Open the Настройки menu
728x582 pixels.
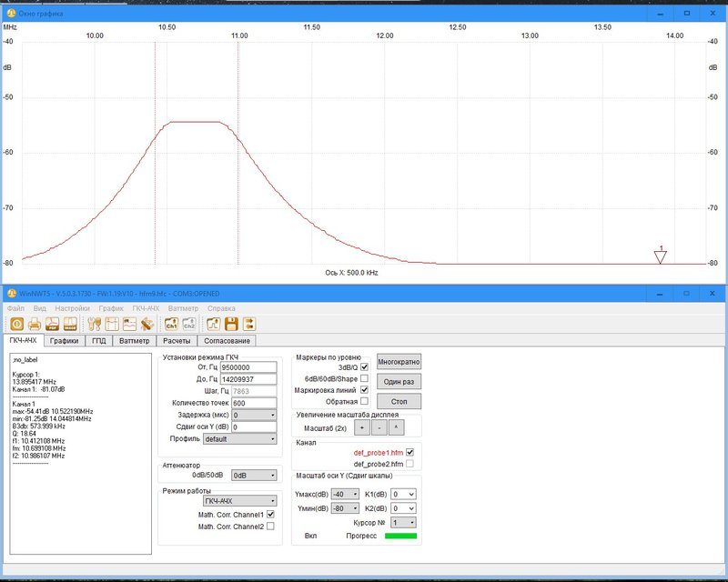73,308
